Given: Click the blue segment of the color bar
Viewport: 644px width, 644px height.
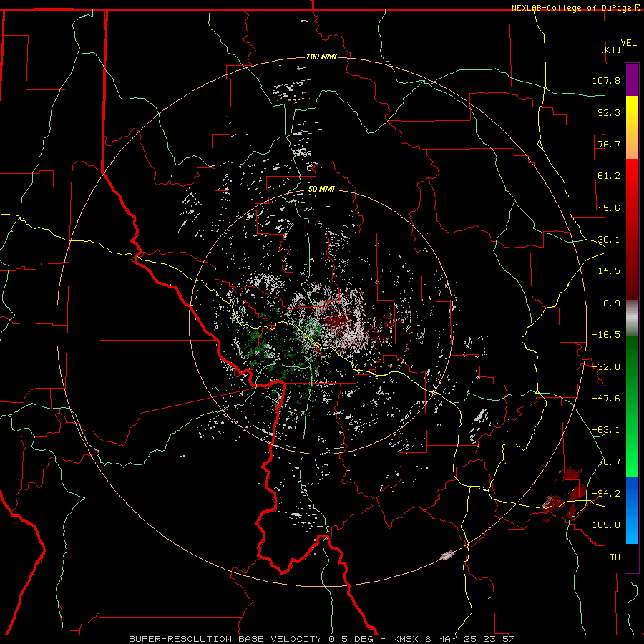Looking at the screenshot, I should tap(632, 510).
